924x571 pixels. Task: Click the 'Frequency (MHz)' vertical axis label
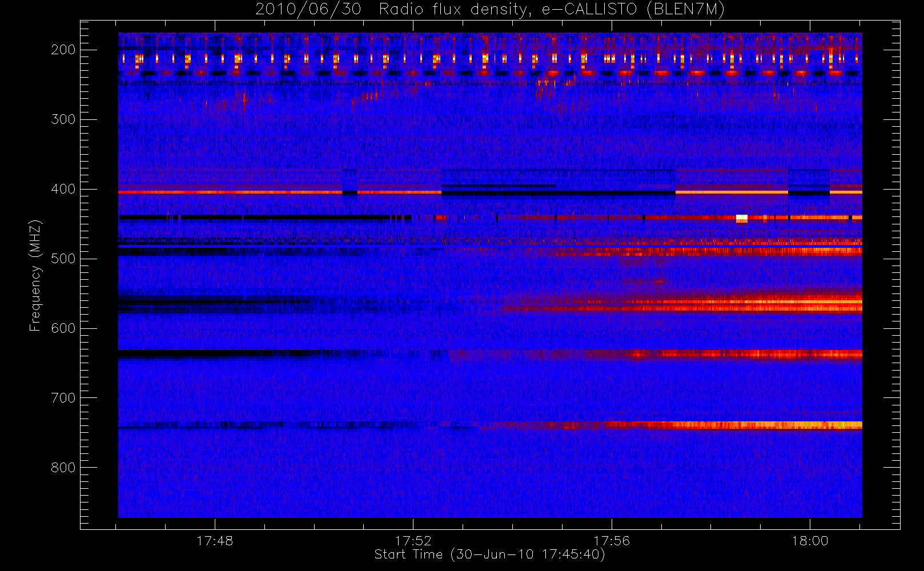click(x=35, y=275)
